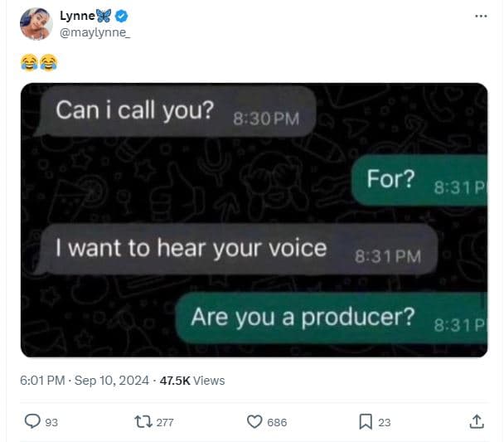Click the 277 reposts count
The width and height of the screenshot is (504, 442).
tap(164, 422)
